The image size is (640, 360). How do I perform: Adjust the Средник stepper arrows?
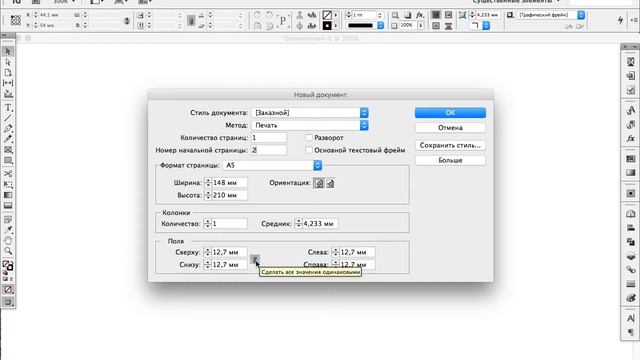298,224
